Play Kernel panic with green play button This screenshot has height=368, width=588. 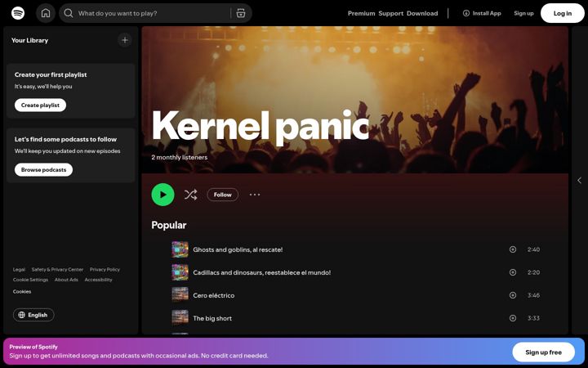coord(163,195)
